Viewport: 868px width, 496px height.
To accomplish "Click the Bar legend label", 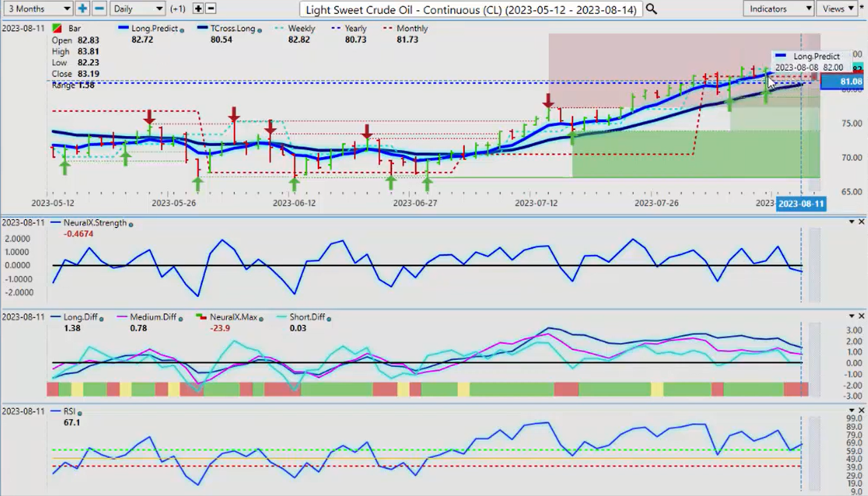I will (74, 28).
